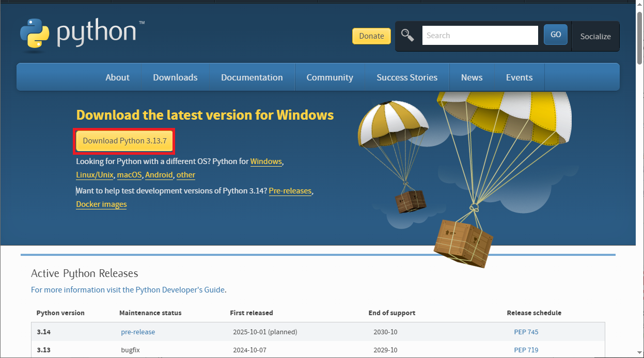Click the 'End of support' column header
Screen dimensions: 644x358
pyautogui.click(x=392, y=313)
